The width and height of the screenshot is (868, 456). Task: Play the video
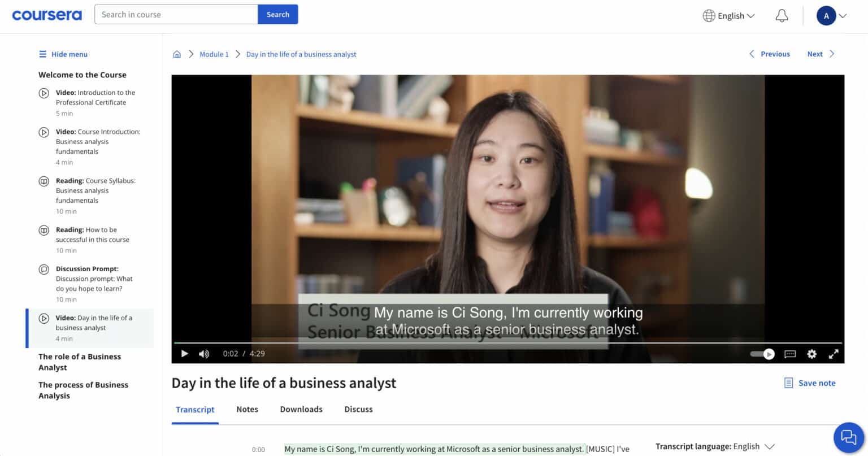click(184, 353)
